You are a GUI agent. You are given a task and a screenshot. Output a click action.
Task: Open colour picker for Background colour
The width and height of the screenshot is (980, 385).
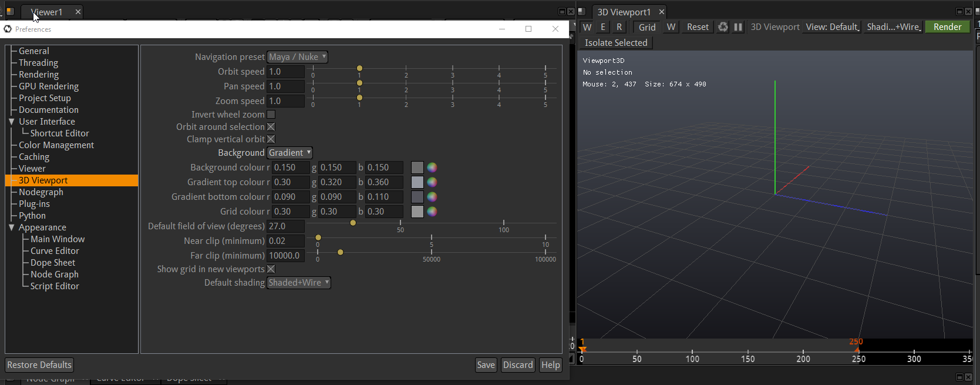[x=432, y=168]
